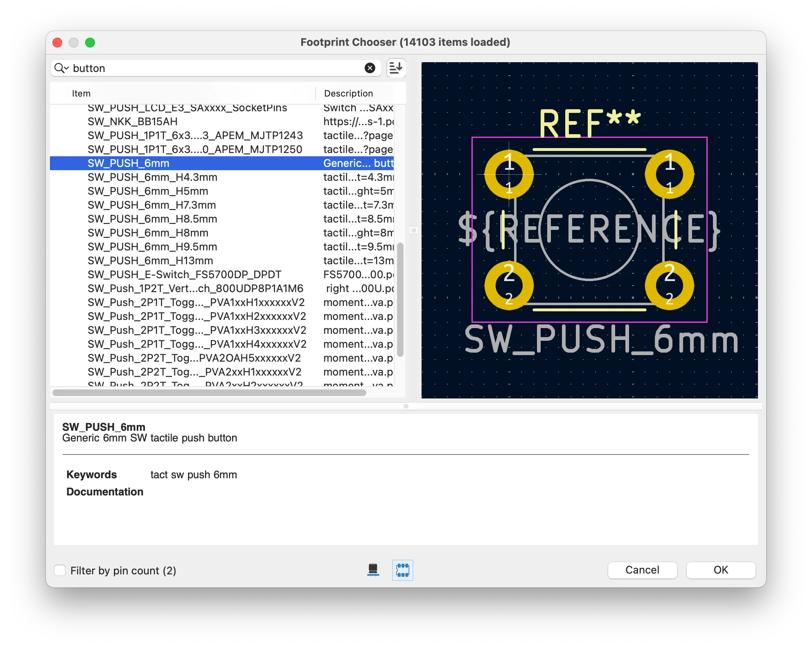Viewport: 812px width, 648px height.
Task: Click the horizontal splitter handle below list
Action: (406, 406)
